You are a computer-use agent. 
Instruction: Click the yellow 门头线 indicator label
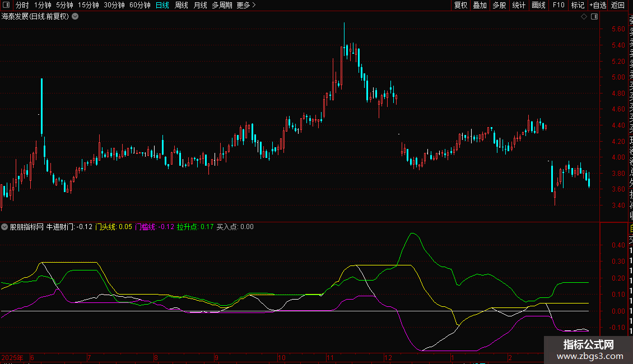click(105, 227)
